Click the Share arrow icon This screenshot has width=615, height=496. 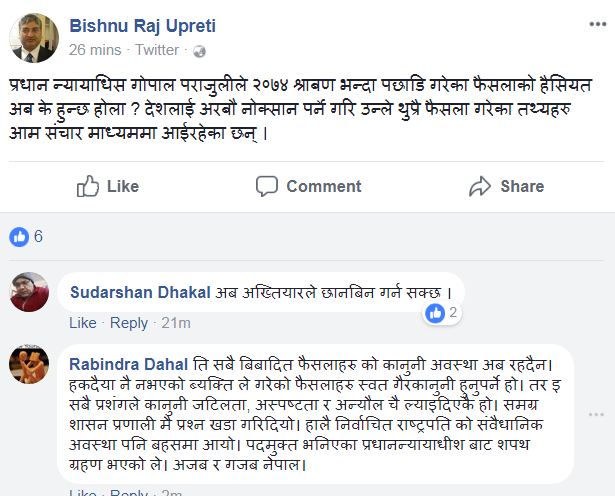point(480,186)
